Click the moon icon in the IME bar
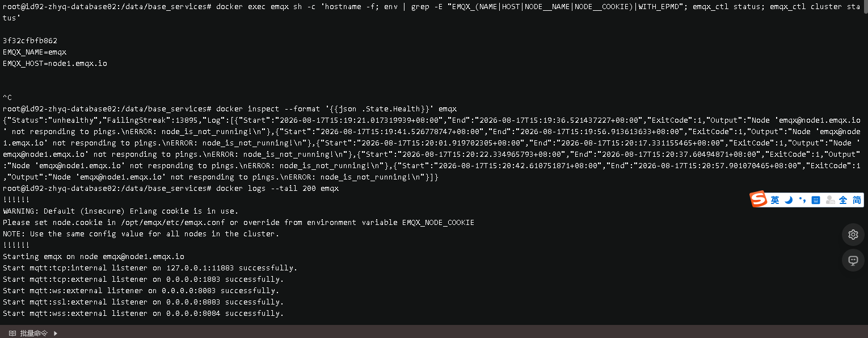This screenshot has height=338, width=868. point(789,200)
